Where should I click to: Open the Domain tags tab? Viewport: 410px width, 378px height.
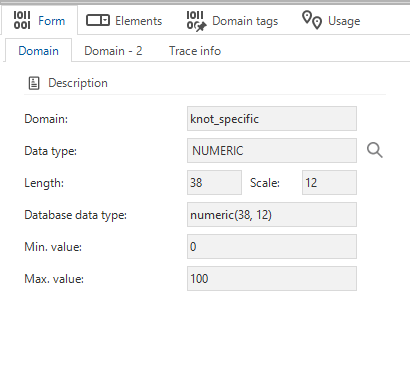pyautogui.click(x=232, y=21)
